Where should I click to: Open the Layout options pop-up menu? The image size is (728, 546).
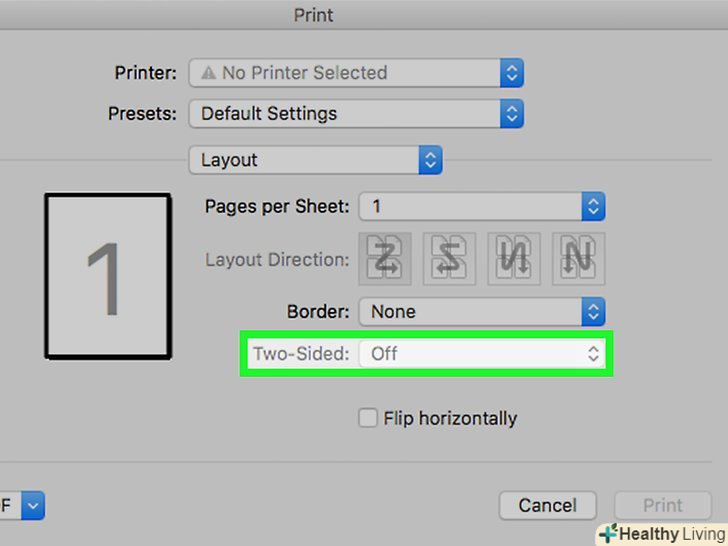tap(315, 160)
